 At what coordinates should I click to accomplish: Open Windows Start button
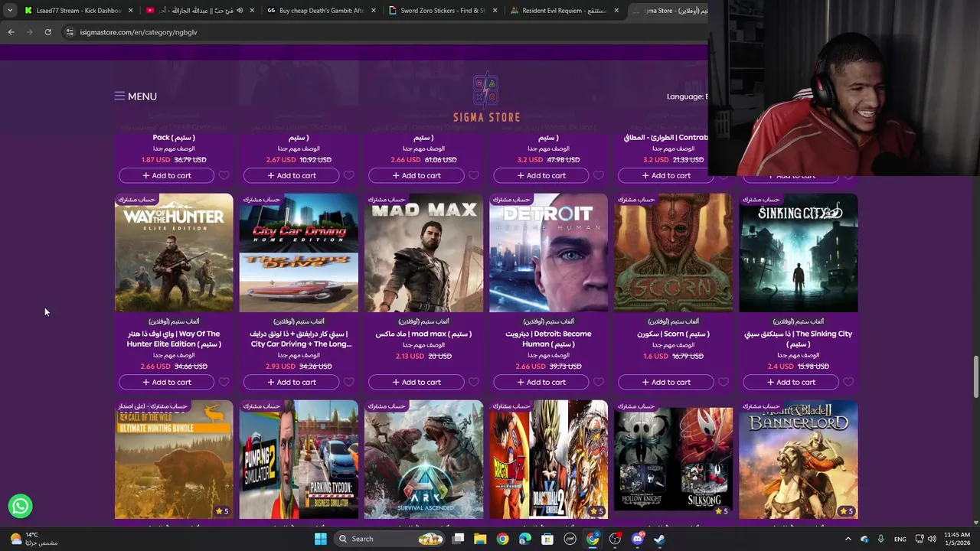tap(321, 539)
